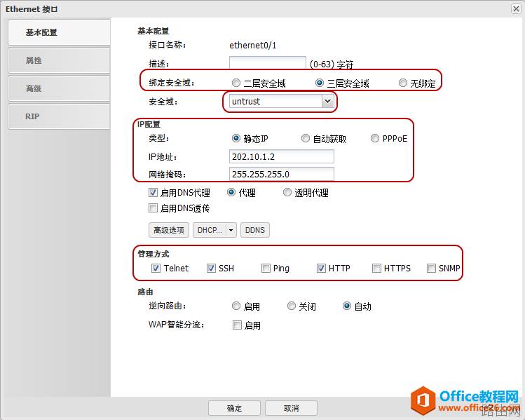
Task: Choose PPPoE IP type
Action: pyautogui.click(x=375, y=138)
